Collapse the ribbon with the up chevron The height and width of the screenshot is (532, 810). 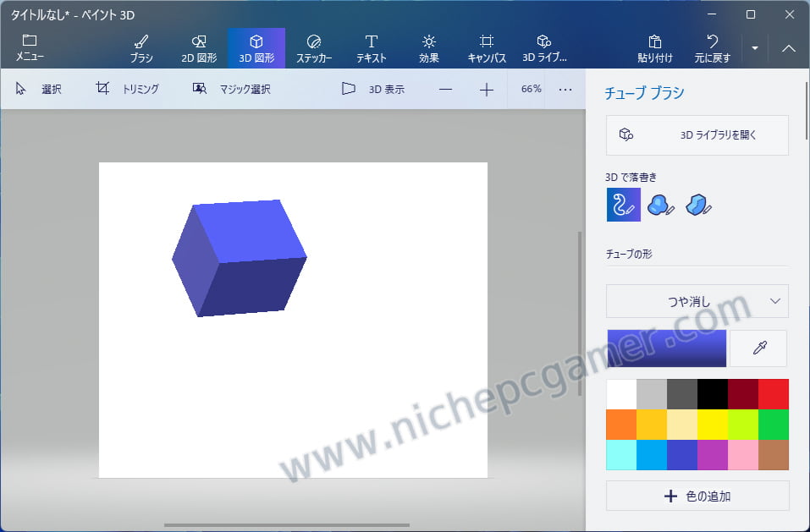click(x=788, y=48)
